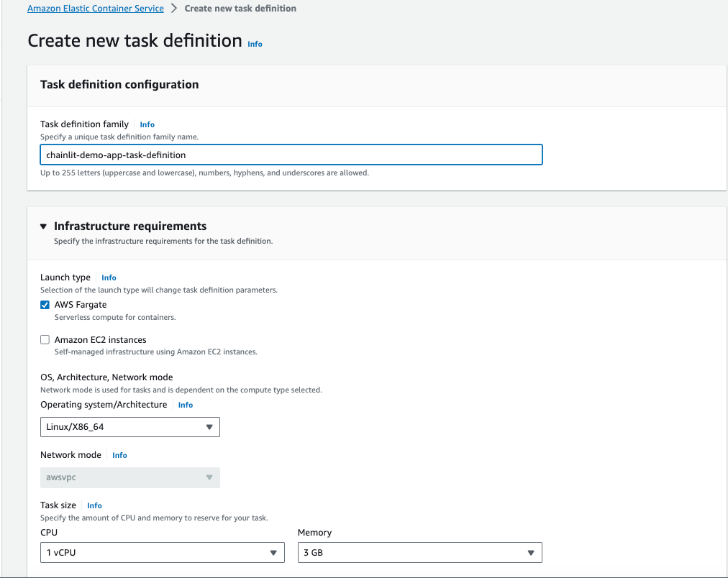Open the Operating system/Architecture dropdown
Image resolution: width=728 pixels, height=578 pixels.
point(129,426)
